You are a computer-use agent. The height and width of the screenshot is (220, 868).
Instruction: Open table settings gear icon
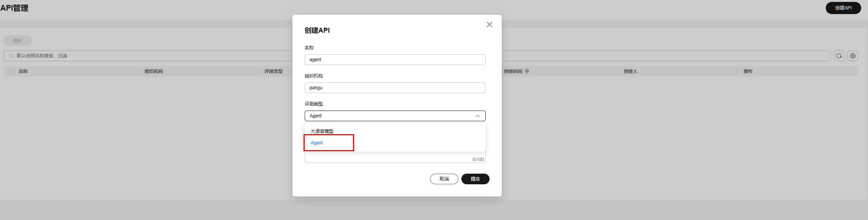click(x=852, y=56)
